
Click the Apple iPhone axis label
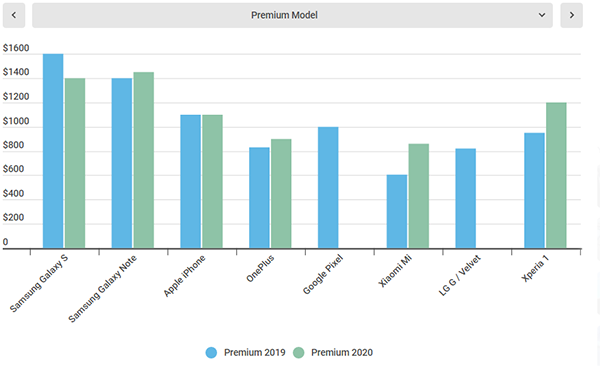pos(184,276)
